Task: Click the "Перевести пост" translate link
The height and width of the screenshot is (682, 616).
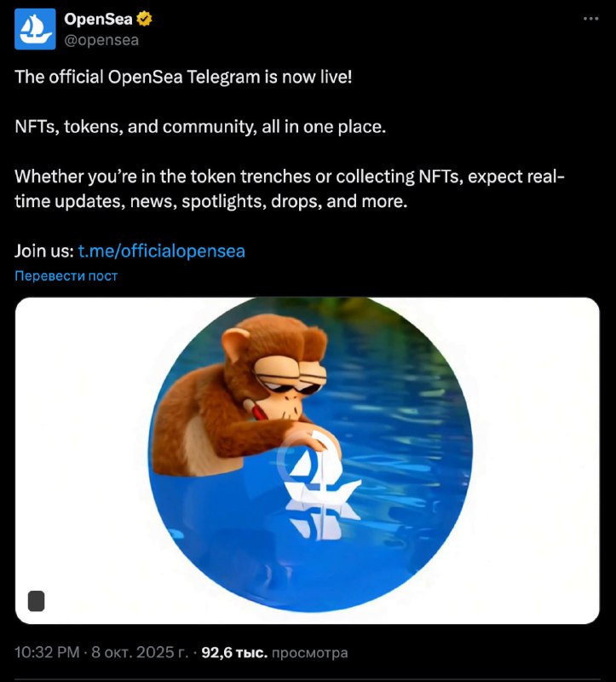Action: point(66,275)
